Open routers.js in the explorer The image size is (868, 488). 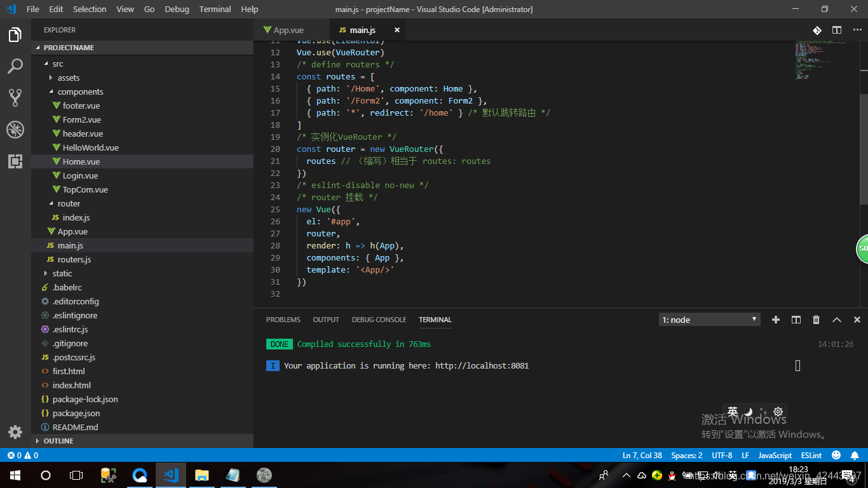tap(142, 259)
